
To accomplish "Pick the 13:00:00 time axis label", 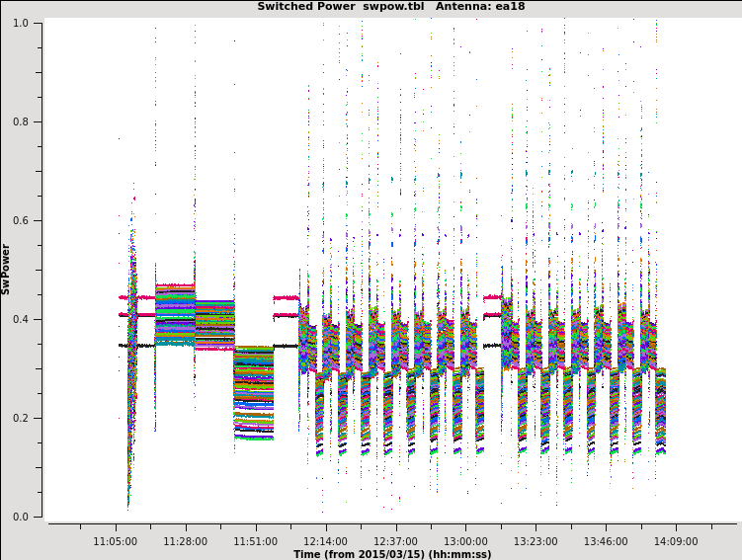I will point(465,541).
